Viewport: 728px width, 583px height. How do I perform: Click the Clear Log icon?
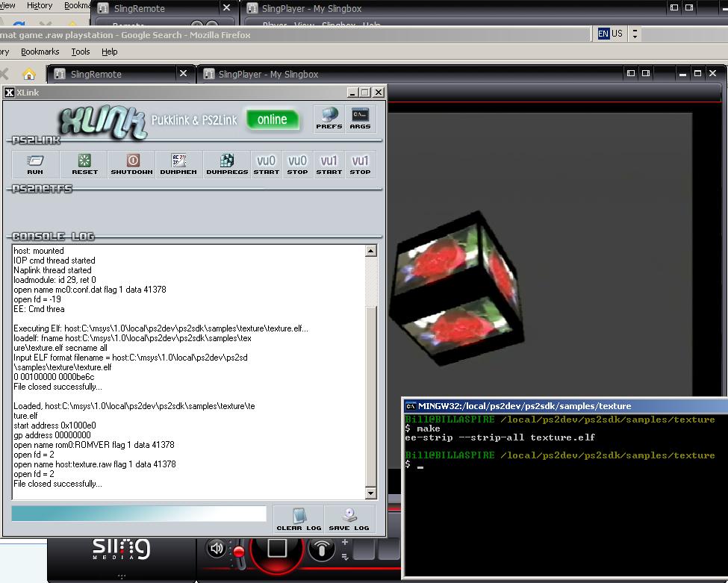[299, 519]
